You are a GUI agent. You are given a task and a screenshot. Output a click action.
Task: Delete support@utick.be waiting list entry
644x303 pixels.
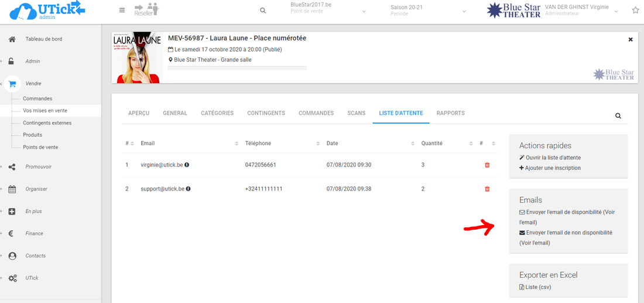(487, 189)
